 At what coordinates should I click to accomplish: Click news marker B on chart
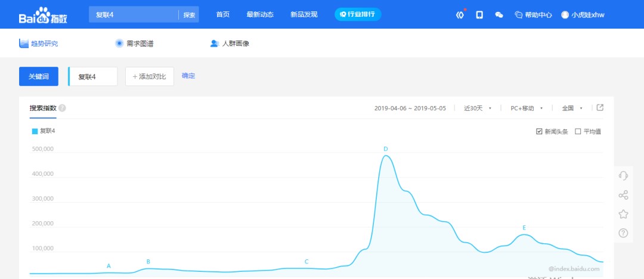click(148, 261)
